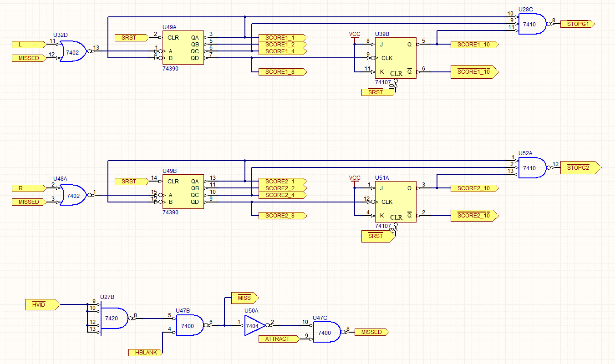Select the U28C 7410 NAND gate symbol

click(532, 24)
